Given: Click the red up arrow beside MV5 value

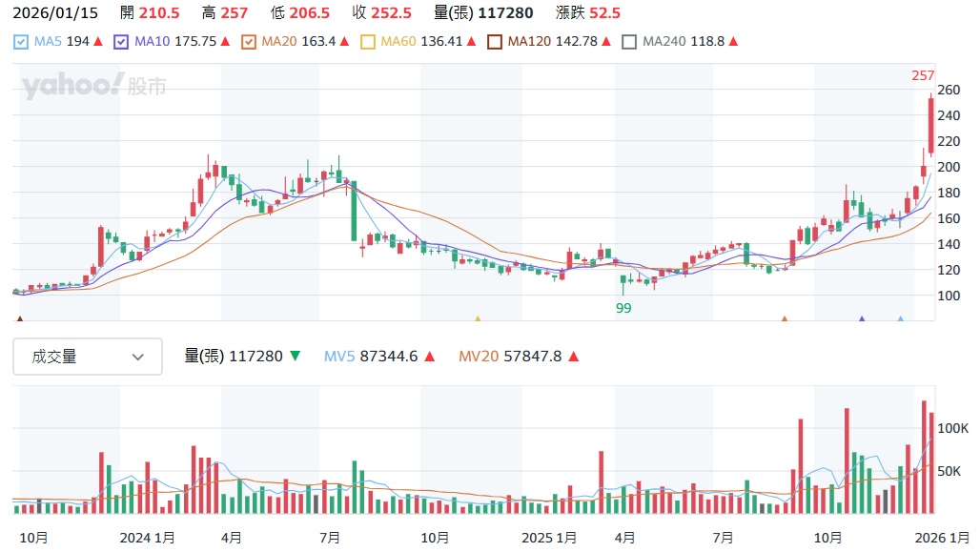Looking at the screenshot, I should [x=430, y=357].
